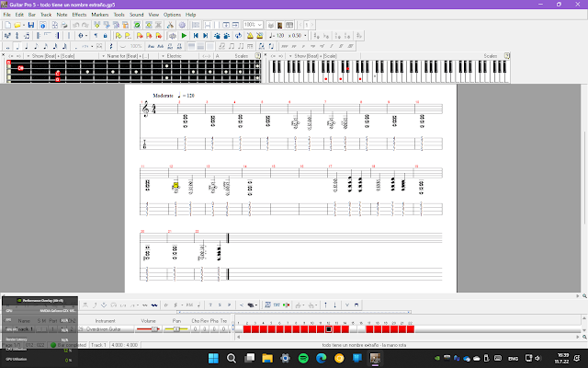Select the quarter note duration
The width and height of the screenshot is (588, 368).
(27, 46)
